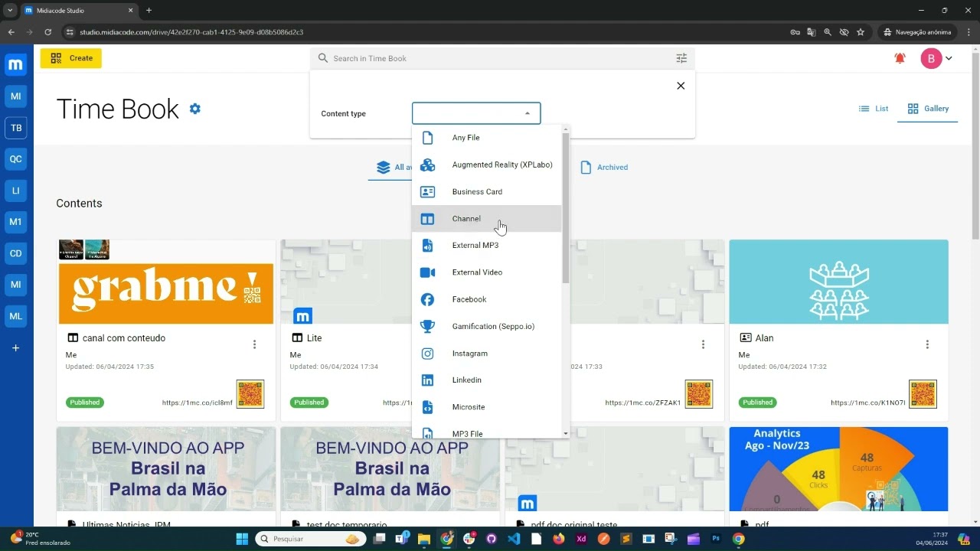Open the Content type dropdown

point(476,113)
